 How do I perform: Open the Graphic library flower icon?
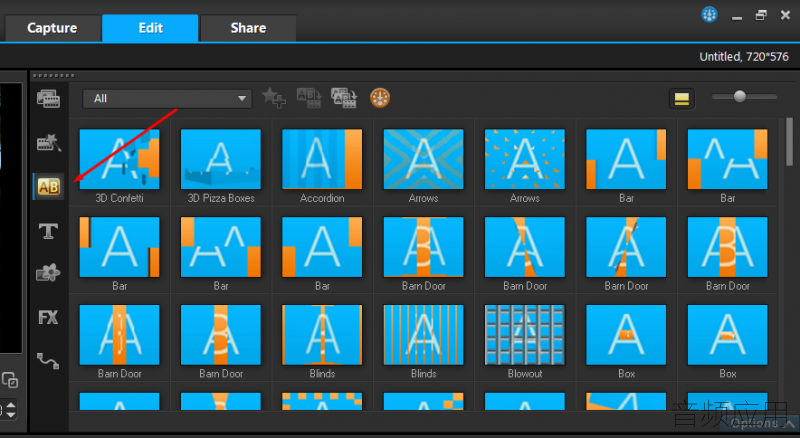tap(48, 274)
